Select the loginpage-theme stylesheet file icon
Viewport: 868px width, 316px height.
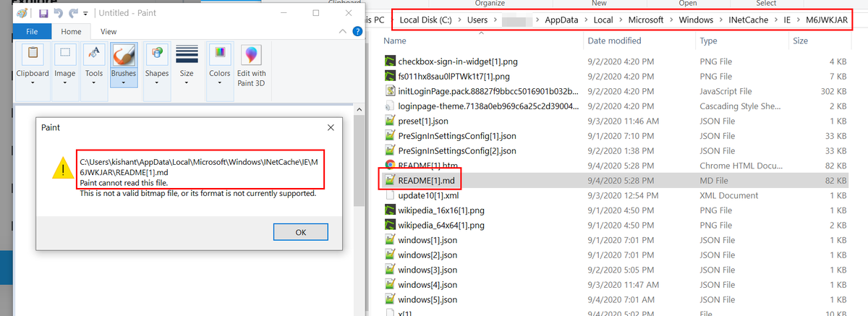(391, 106)
